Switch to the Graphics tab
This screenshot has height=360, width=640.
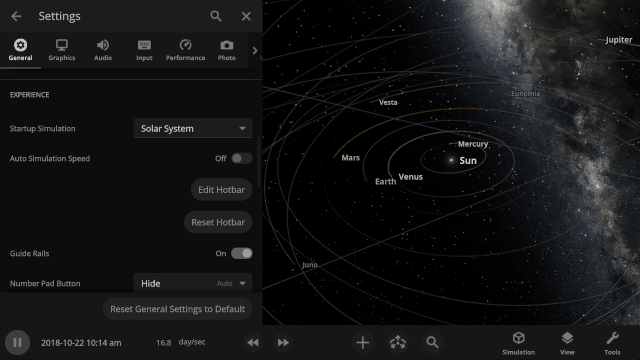[62, 50]
